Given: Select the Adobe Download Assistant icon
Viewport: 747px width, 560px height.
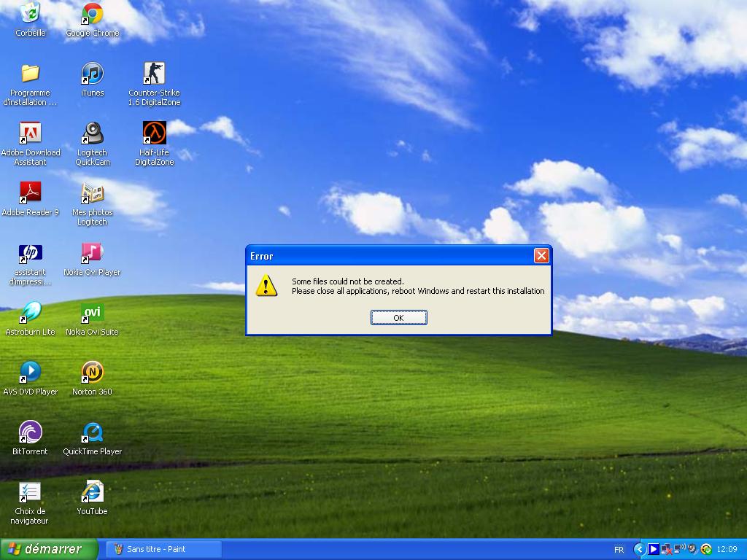Looking at the screenshot, I should 31,144.
